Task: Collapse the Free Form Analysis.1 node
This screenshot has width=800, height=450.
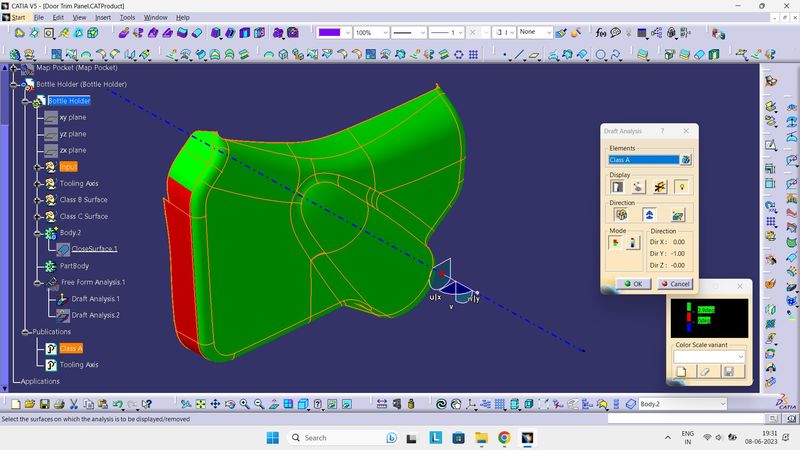Action: 37,282
